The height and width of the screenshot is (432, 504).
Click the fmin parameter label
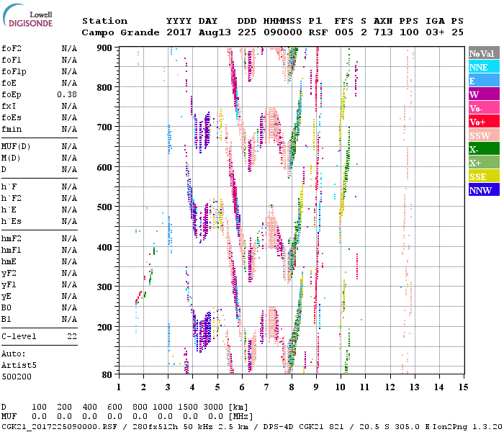(x=12, y=129)
